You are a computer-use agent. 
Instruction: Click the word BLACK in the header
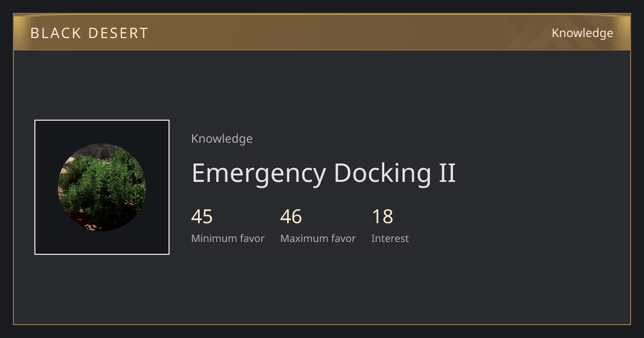pyautogui.click(x=56, y=33)
